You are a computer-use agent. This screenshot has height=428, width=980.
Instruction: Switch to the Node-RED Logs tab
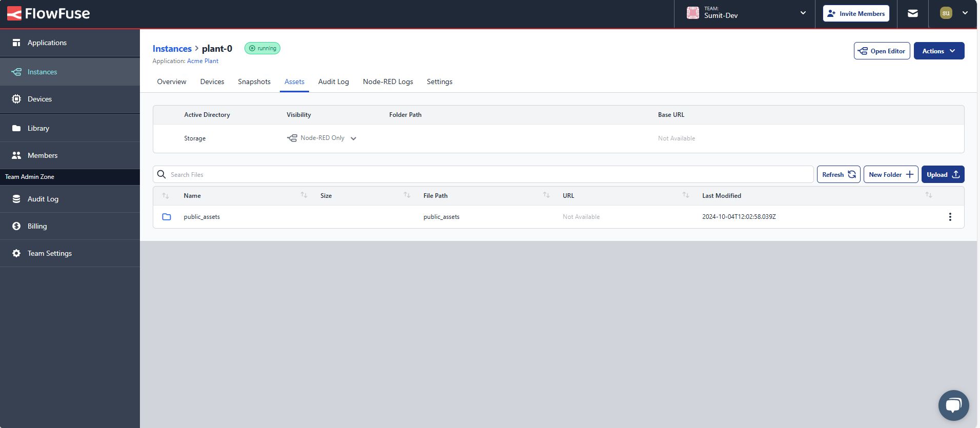(388, 81)
